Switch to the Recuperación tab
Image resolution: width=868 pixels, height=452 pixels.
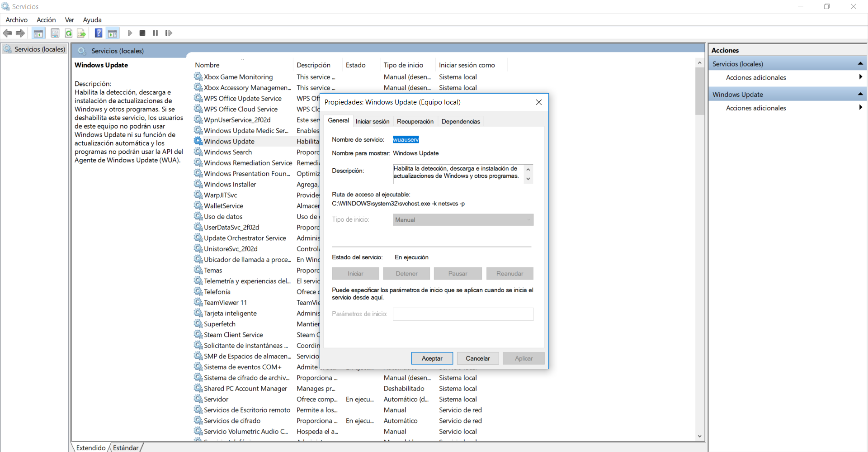click(415, 121)
